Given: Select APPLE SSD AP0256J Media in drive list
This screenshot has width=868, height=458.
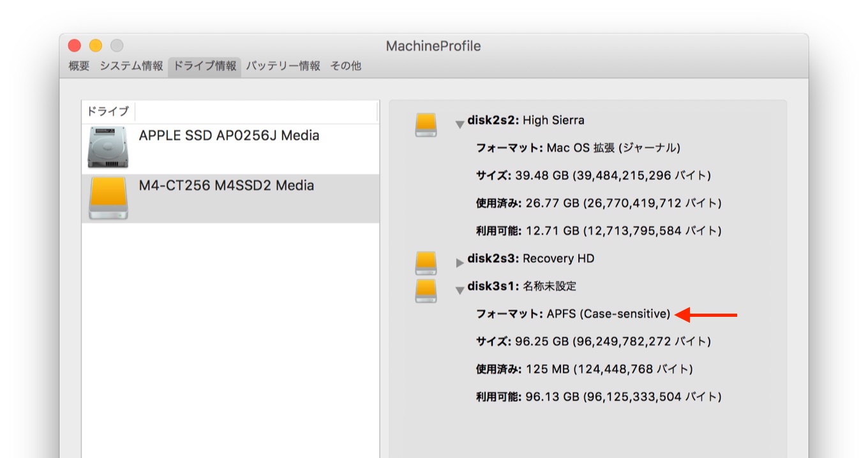Looking at the screenshot, I should pyautogui.click(x=229, y=136).
